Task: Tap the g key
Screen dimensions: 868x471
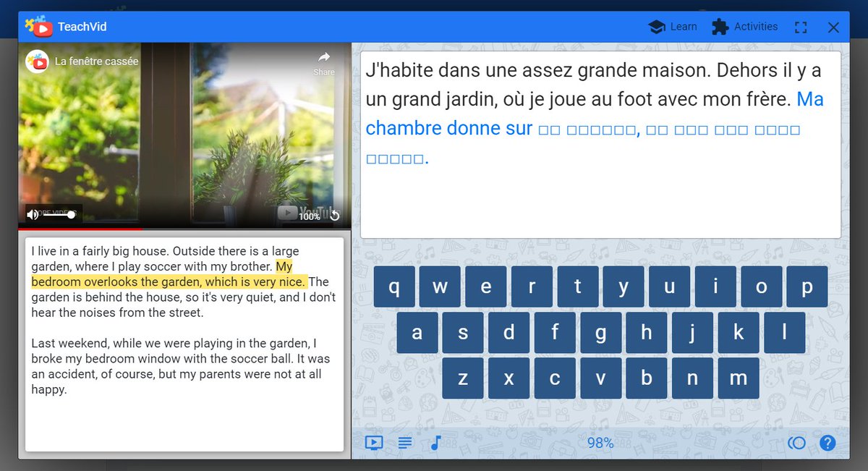Action: 601,333
